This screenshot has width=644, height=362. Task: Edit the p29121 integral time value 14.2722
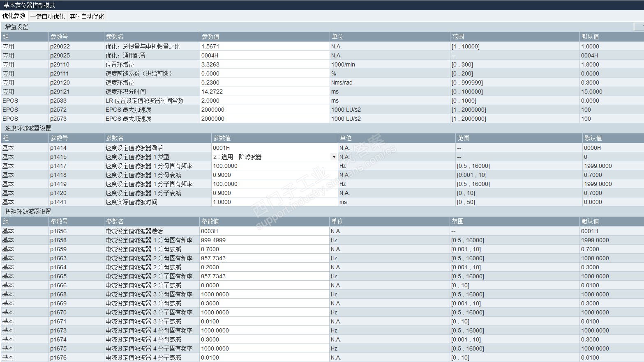(x=265, y=92)
